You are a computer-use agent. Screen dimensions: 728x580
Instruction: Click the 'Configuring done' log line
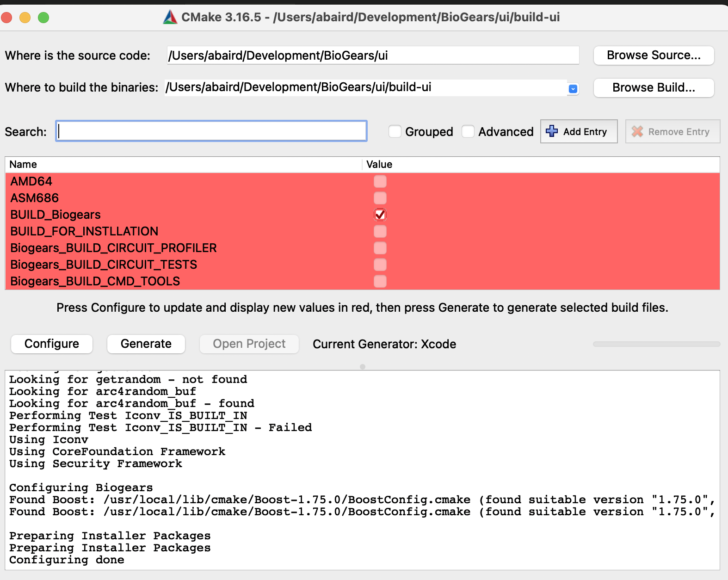pyautogui.click(x=67, y=560)
